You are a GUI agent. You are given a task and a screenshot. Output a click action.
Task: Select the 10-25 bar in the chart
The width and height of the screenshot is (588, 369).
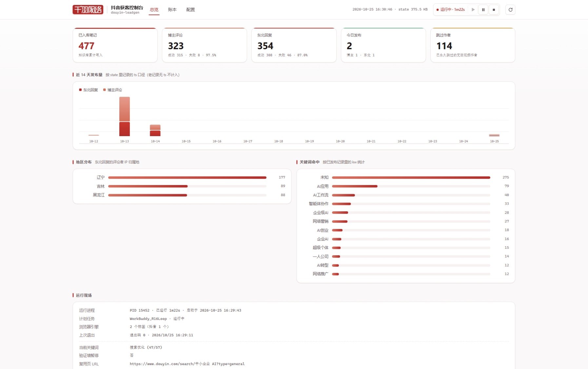(x=494, y=135)
